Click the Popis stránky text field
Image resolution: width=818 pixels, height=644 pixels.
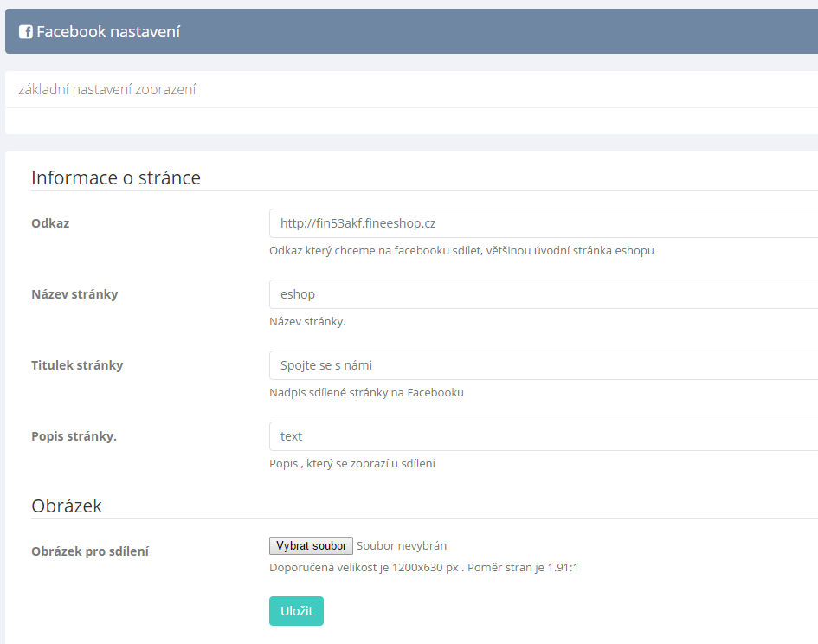[544, 436]
